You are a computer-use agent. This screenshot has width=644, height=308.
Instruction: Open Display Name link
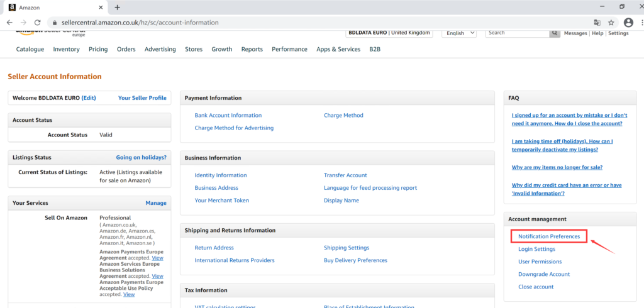tap(341, 201)
